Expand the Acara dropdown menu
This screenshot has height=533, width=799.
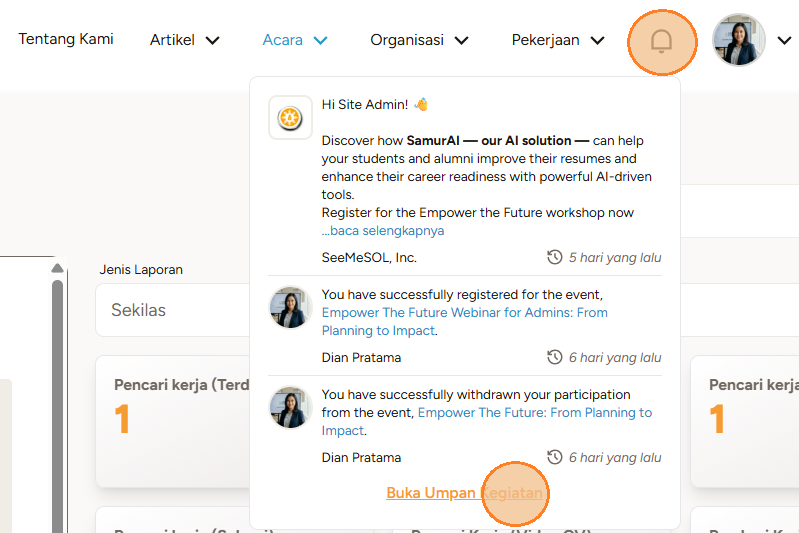pos(295,40)
